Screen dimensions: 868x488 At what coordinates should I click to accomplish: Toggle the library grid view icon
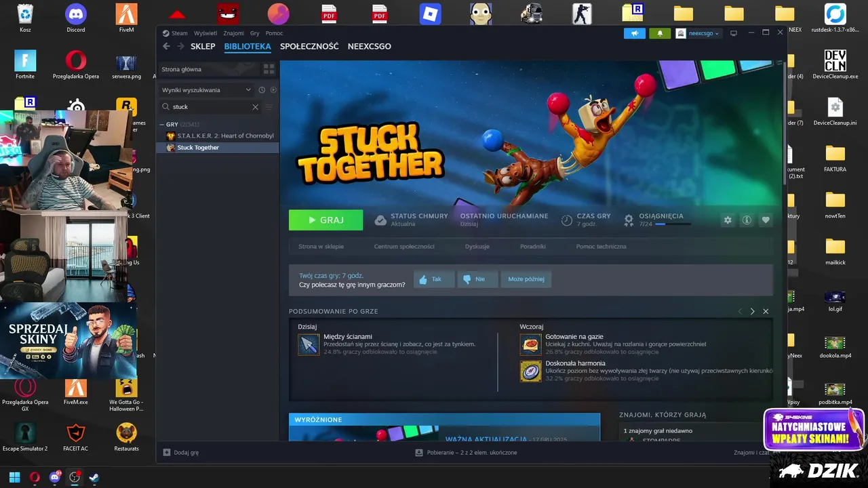[x=269, y=69]
